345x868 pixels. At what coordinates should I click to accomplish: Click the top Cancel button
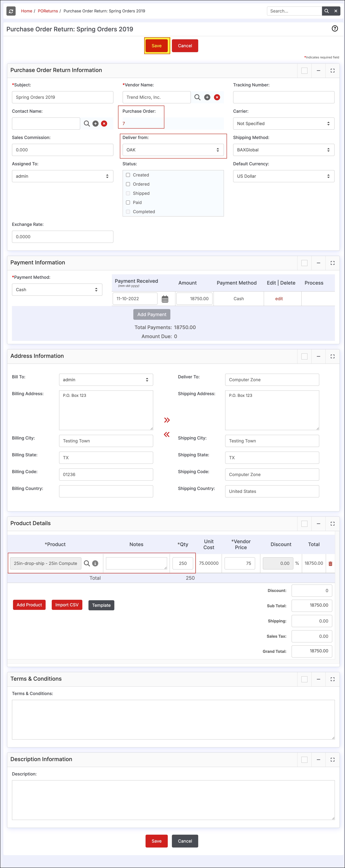pyautogui.click(x=185, y=46)
